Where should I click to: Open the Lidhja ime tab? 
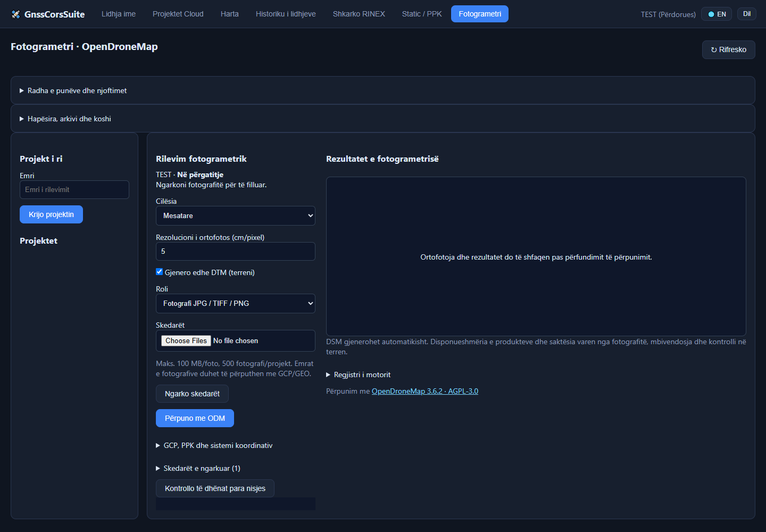point(119,14)
